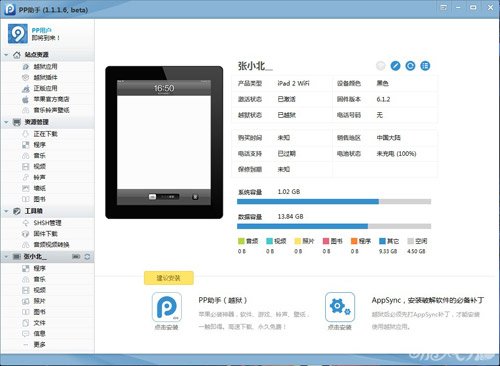
Task: Open 固件下载 tool
Action: 45,234
